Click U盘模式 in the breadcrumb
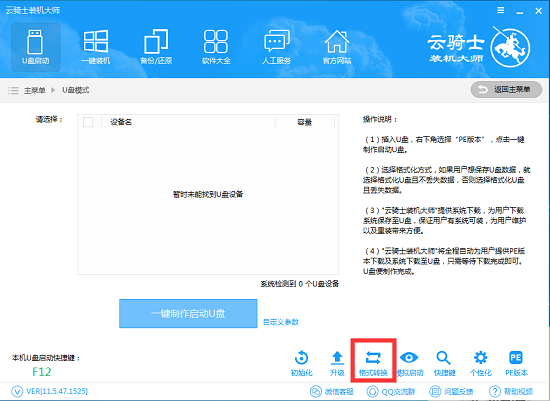 click(x=75, y=91)
